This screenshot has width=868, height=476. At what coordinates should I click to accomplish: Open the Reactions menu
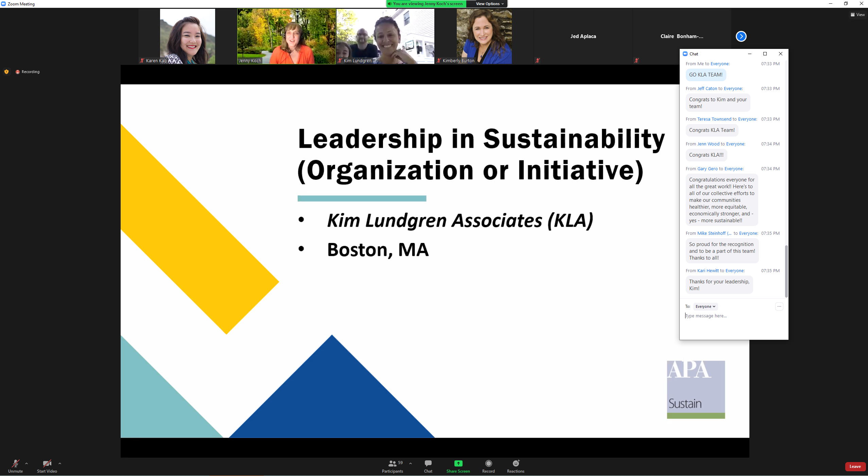516,466
